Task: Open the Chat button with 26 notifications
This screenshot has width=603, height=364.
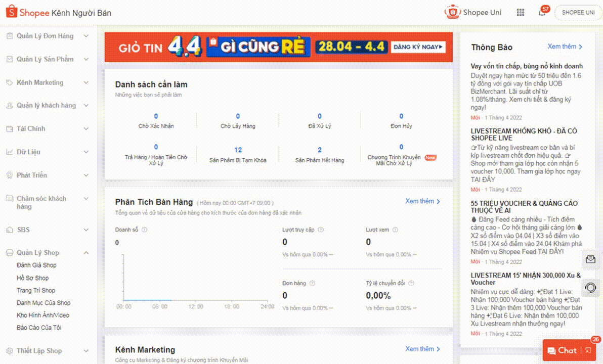Action: point(563,350)
